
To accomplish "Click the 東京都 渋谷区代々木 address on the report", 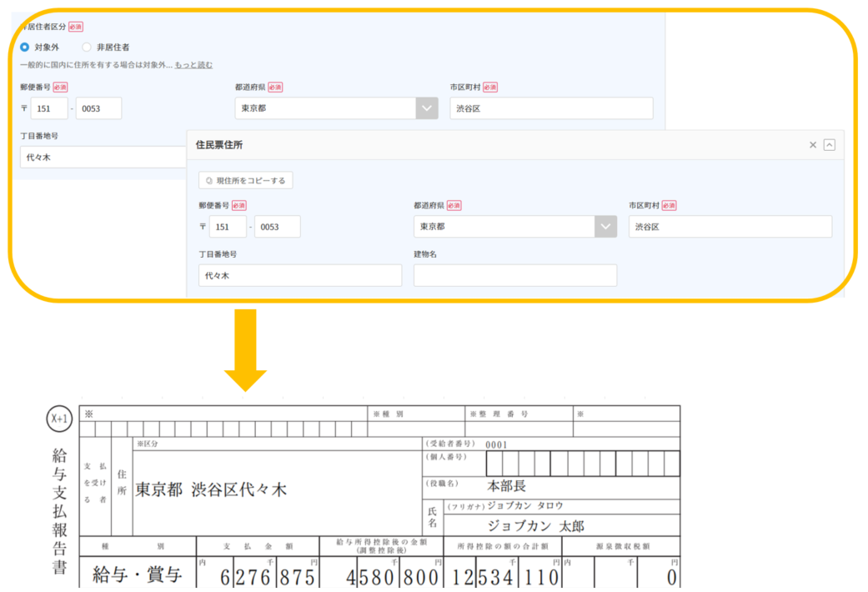I will tap(211, 489).
